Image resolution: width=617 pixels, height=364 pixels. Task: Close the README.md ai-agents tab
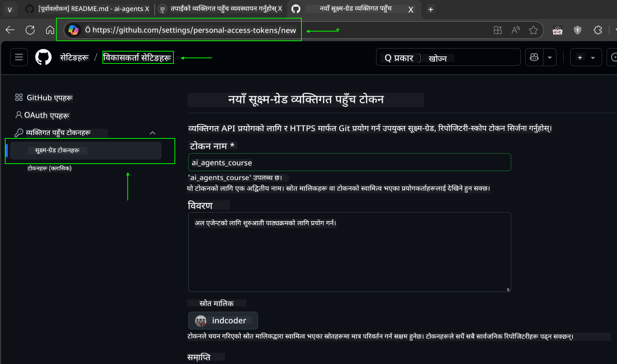pos(147,9)
